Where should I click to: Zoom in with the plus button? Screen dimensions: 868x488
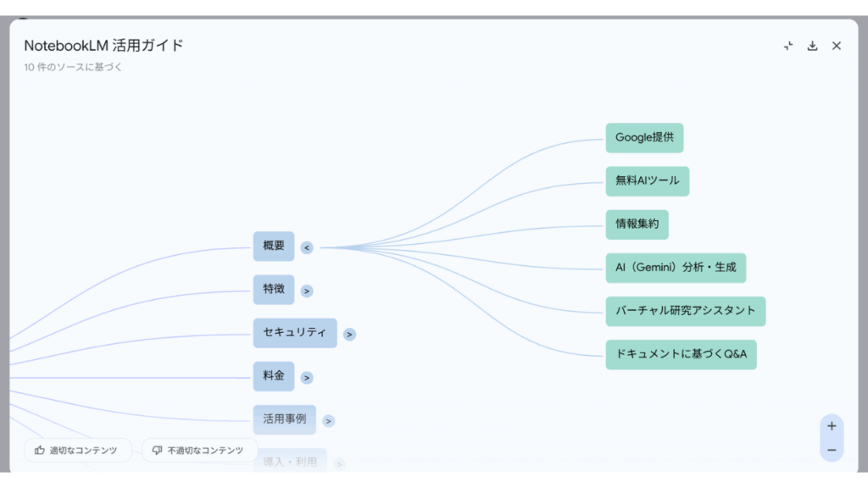pos(832,426)
